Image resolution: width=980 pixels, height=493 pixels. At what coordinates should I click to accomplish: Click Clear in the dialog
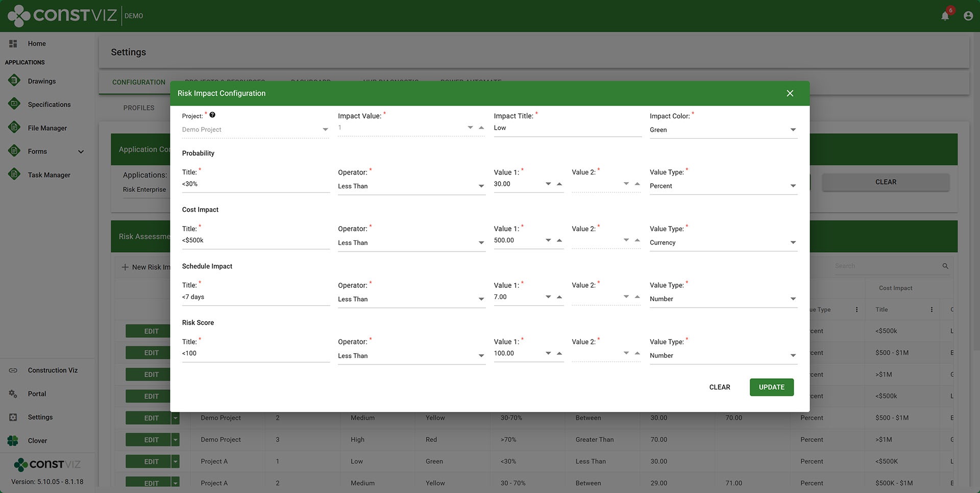719,387
